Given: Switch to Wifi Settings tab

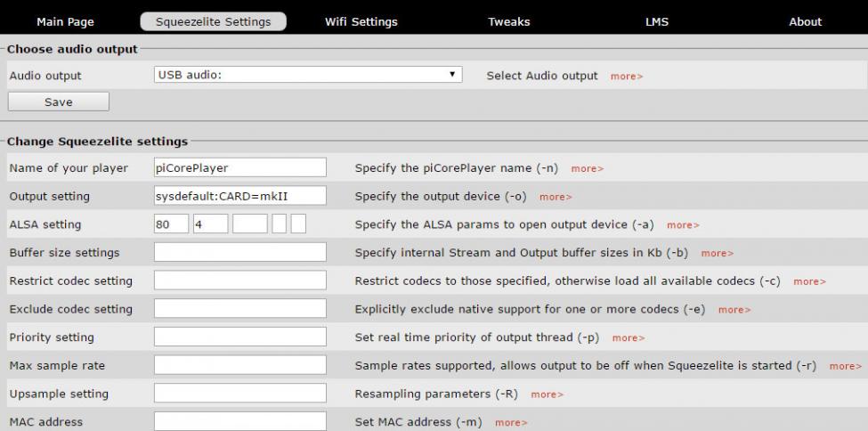Looking at the screenshot, I should click(x=361, y=21).
